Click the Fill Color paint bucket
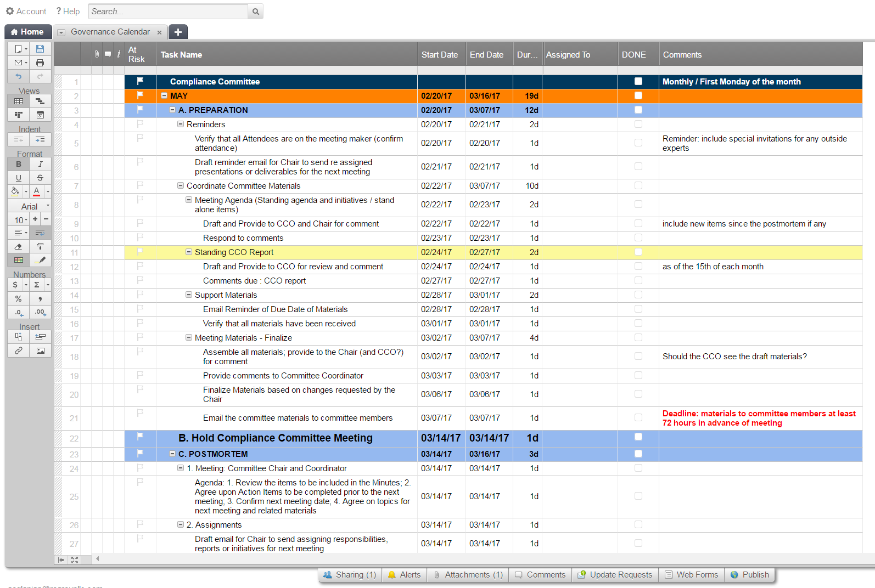The width and height of the screenshot is (875, 588). click(15, 191)
